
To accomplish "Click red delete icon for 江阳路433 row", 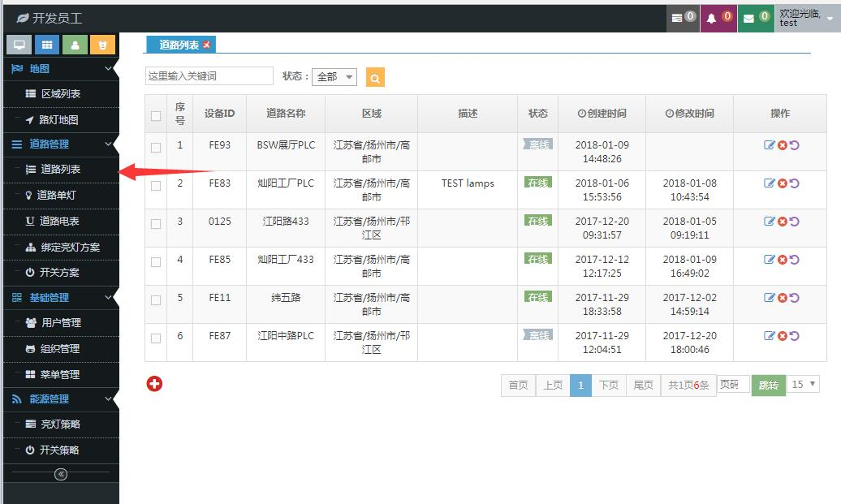I will (782, 222).
